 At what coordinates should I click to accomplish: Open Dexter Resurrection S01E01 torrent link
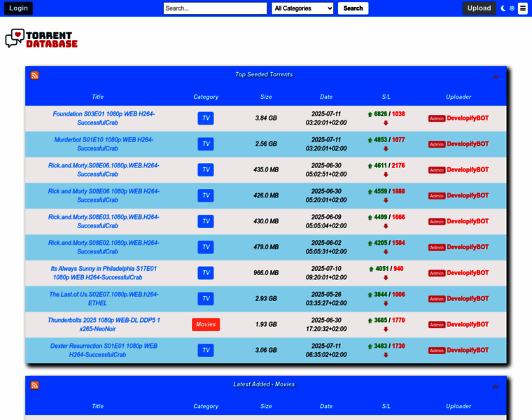pyautogui.click(x=104, y=350)
